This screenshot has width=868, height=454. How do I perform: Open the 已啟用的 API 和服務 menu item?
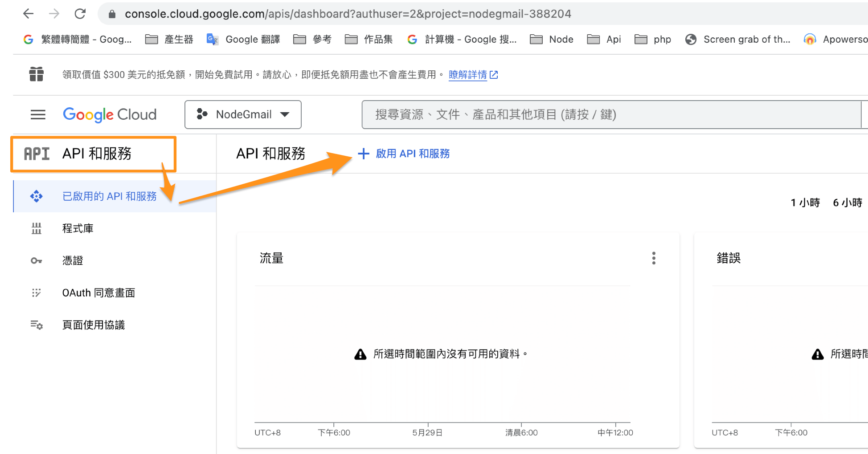[x=109, y=196]
